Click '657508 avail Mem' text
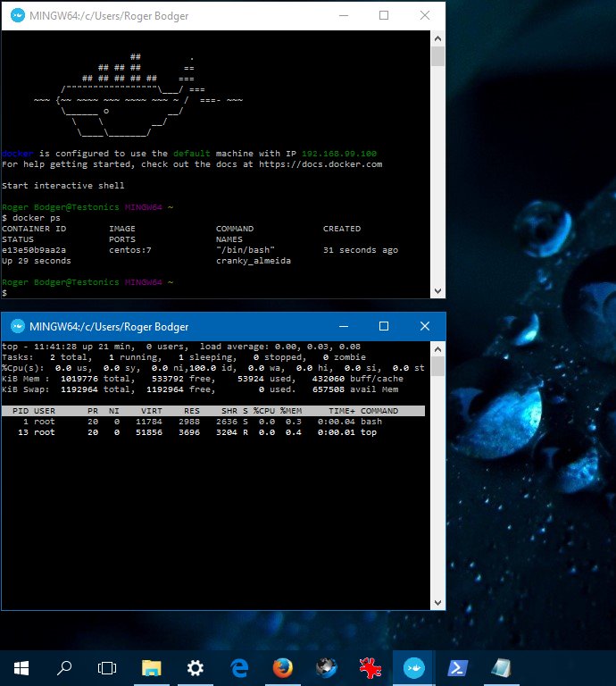This screenshot has width=616, height=686. click(355, 389)
